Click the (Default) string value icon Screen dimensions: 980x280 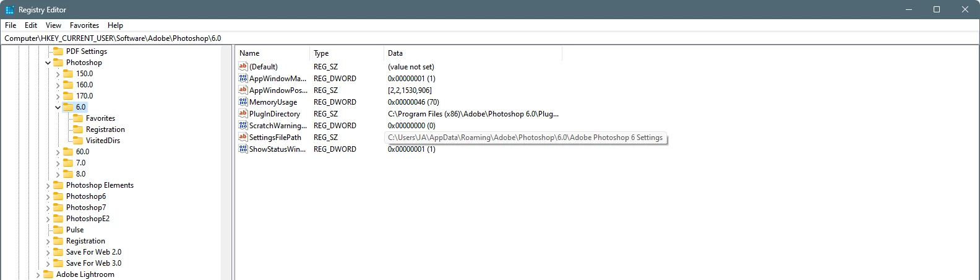(243, 66)
